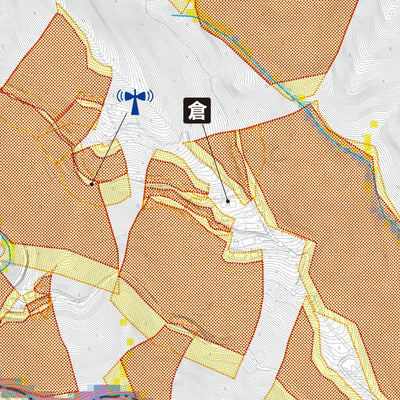Screen dimensions: 400x400
Task: Select the small yellow square beside the top stream start
Action: [x=192, y=16]
